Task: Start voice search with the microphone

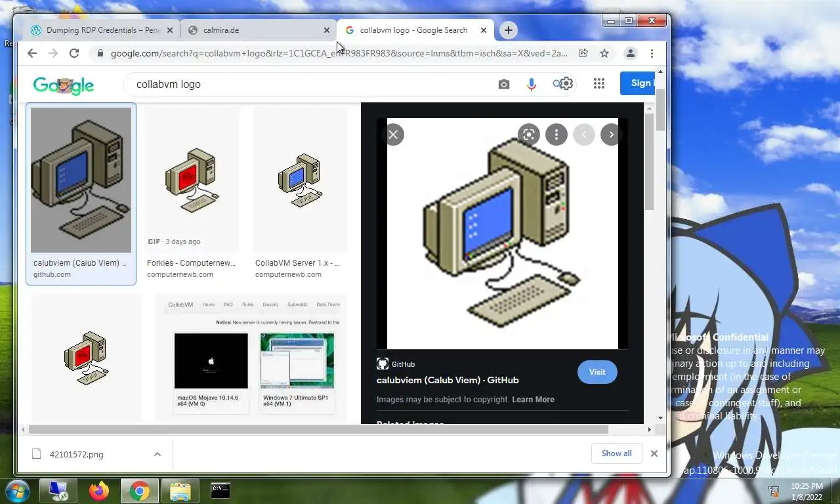Action: (531, 84)
